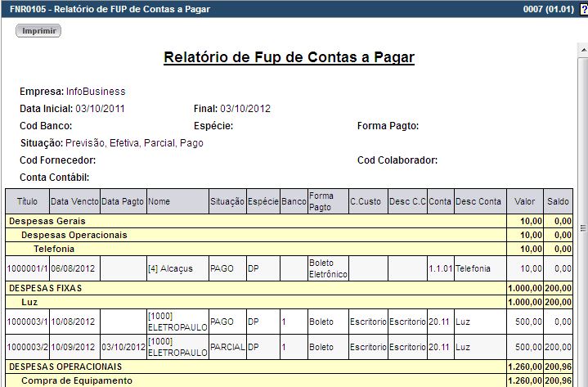Select the entry titled 1000003/1
The height and width of the screenshot is (387, 588).
[27, 322]
